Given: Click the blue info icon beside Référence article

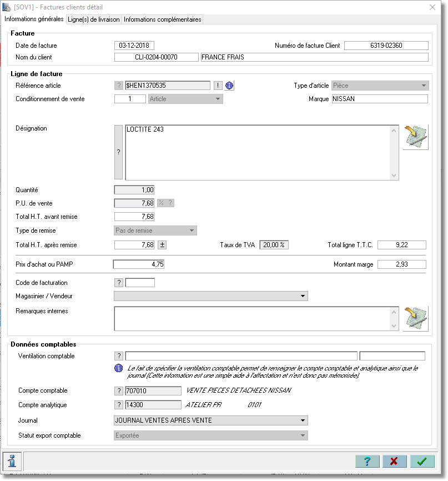Looking at the screenshot, I should click(229, 86).
